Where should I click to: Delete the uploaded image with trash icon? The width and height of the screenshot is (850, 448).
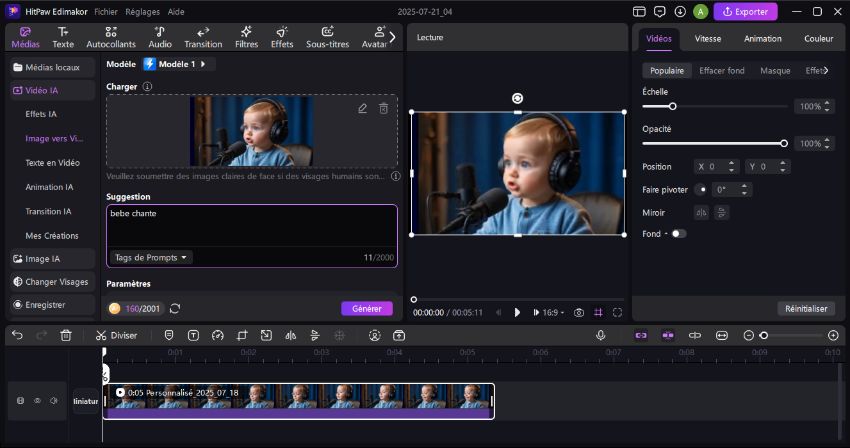pos(383,108)
